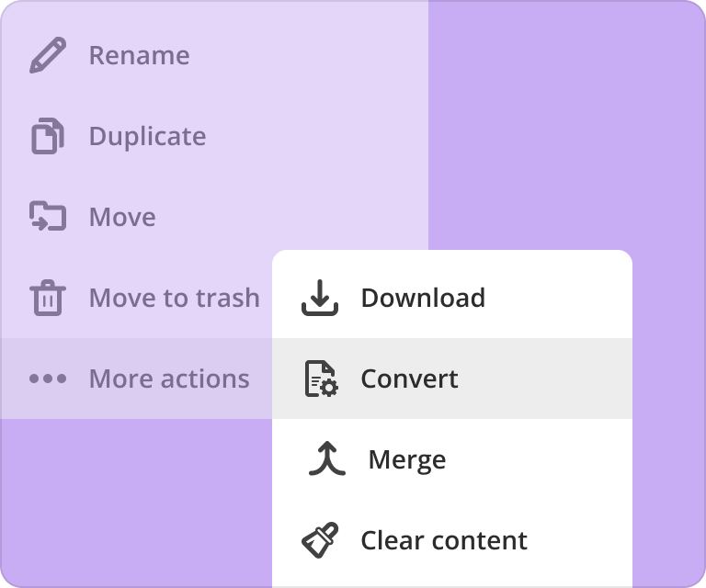Click the folder arrow Move icon
Image resolution: width=706 pixels, height=588 pixels.
coord(48,218)
